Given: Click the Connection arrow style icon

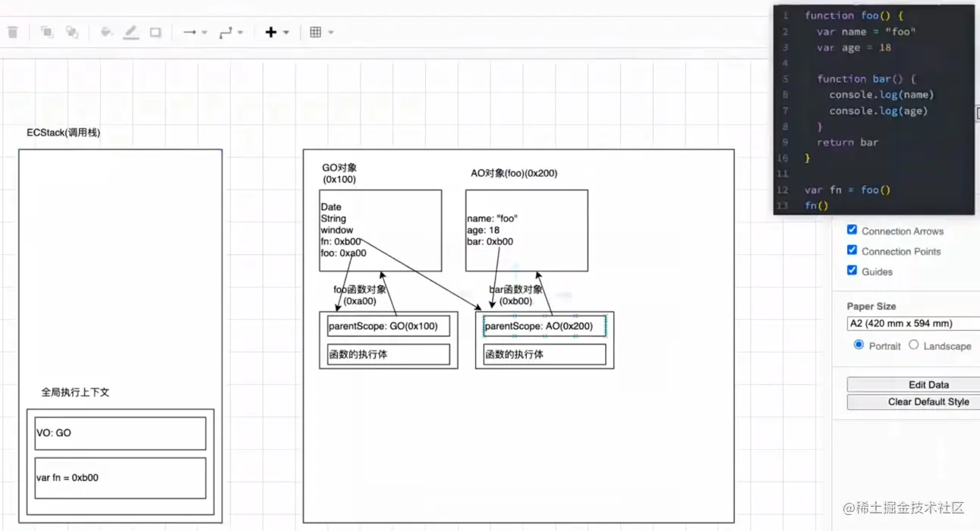Looking at the screenshot, I should [190, 32].
